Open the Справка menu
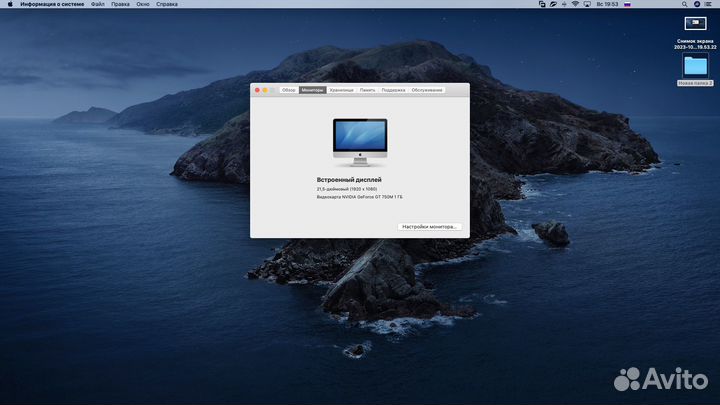The image size is (720, 405). 167,4
